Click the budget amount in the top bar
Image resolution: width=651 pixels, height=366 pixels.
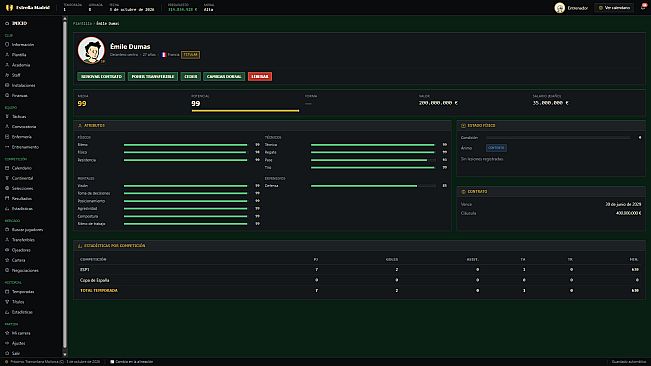point(183,10)
